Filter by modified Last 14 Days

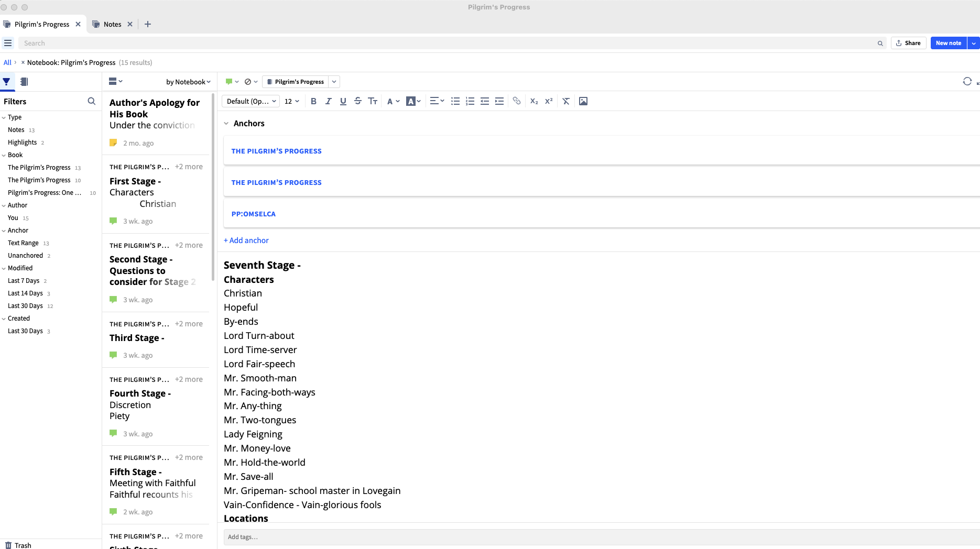pos(25,293)
